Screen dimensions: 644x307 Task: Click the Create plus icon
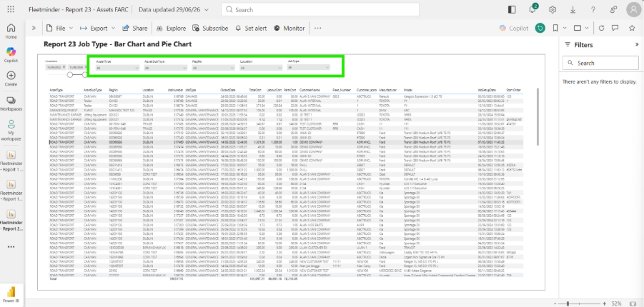pos(11,79)
